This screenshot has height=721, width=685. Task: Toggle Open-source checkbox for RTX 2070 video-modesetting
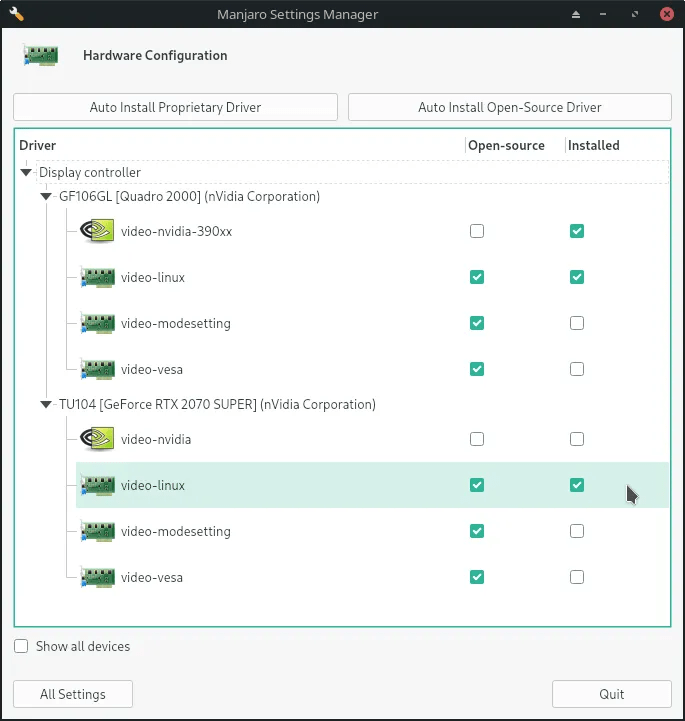pos(477,531)
